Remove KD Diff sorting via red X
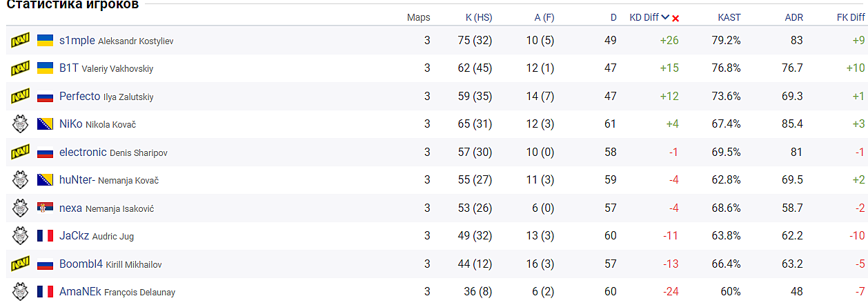This screenshot has width=868, height=305. [675, 18]
